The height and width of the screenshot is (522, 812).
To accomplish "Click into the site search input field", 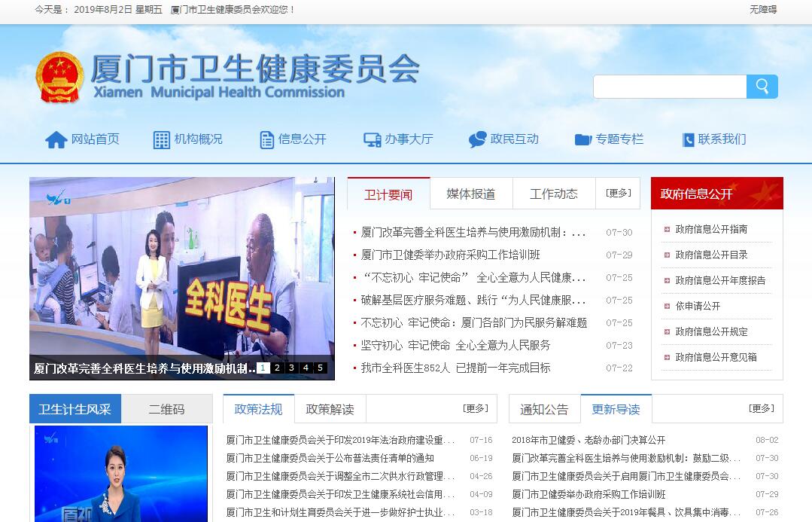I will click(669, 87).
